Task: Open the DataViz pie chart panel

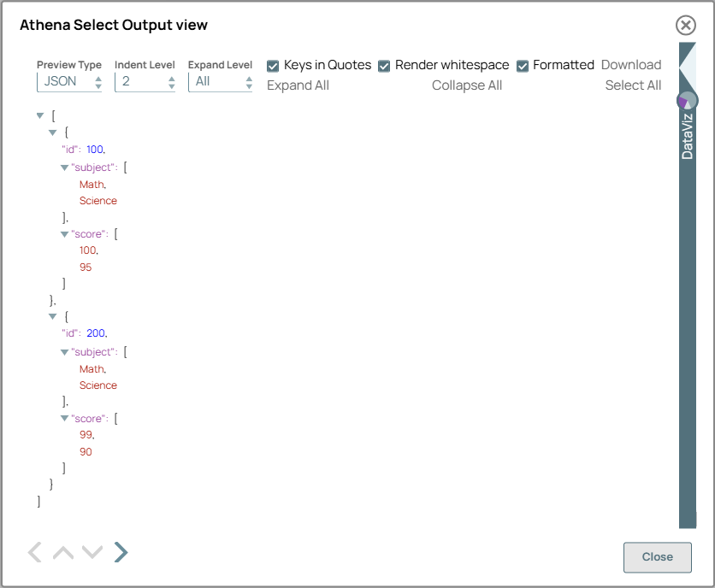Action: pyautogui.click(x=688, y=100)
